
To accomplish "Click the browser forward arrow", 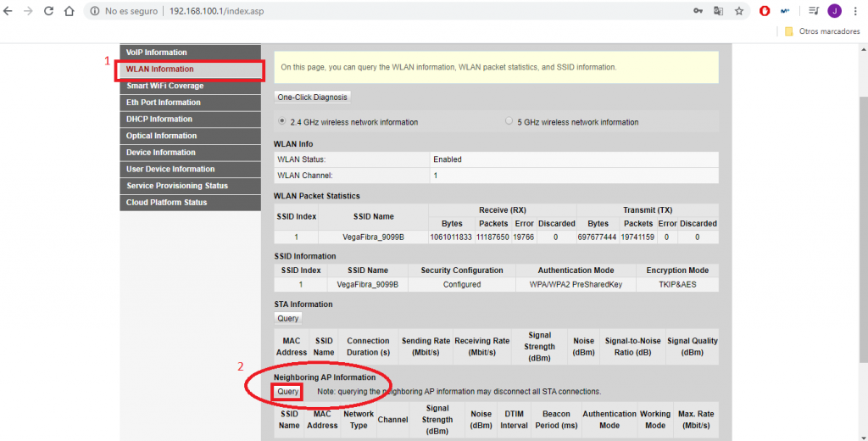I will pos(28,11).
